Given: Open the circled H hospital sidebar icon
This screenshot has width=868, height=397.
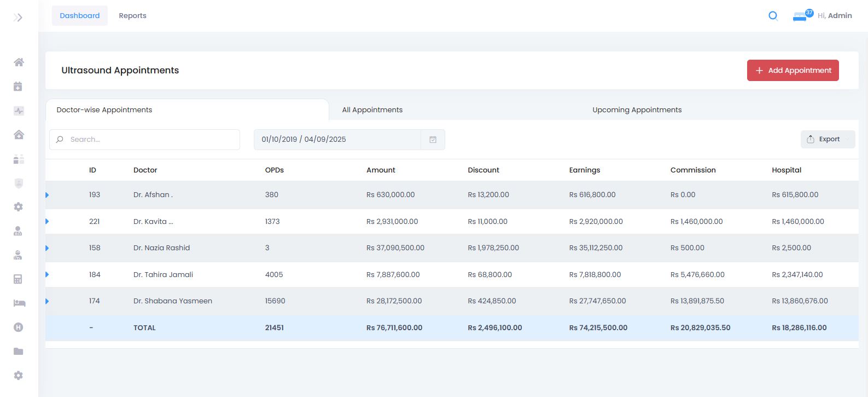Looking at the screenshot, I should [18, 327].
